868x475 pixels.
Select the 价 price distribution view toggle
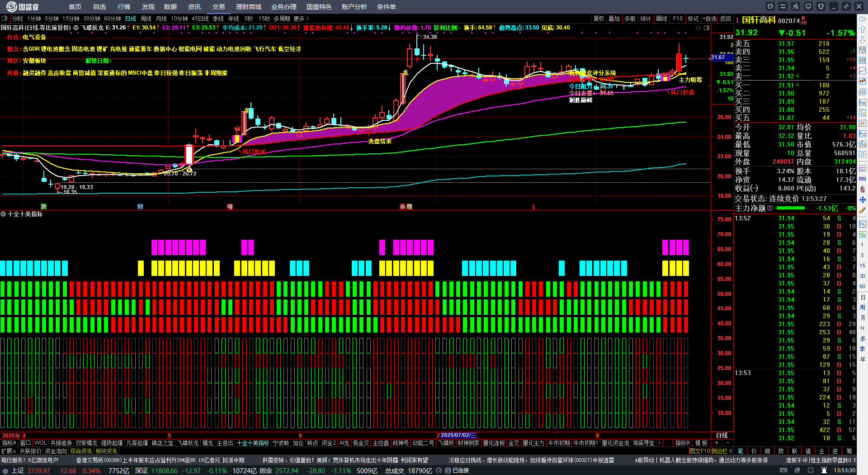tap(754, 451)
